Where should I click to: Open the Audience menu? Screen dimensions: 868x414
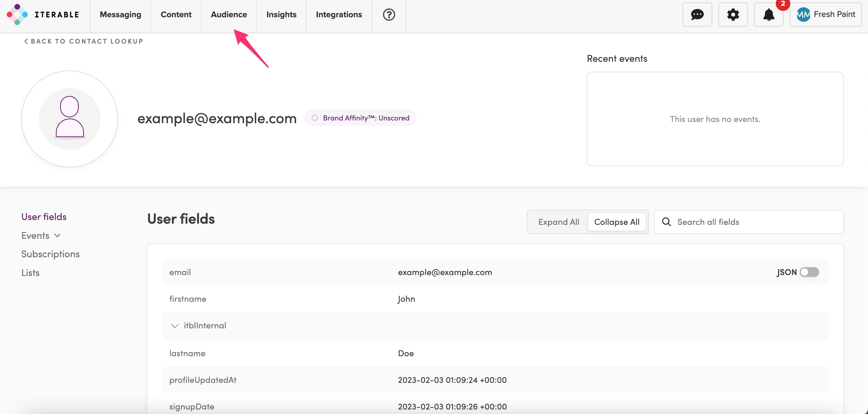(x=229, y=15)
